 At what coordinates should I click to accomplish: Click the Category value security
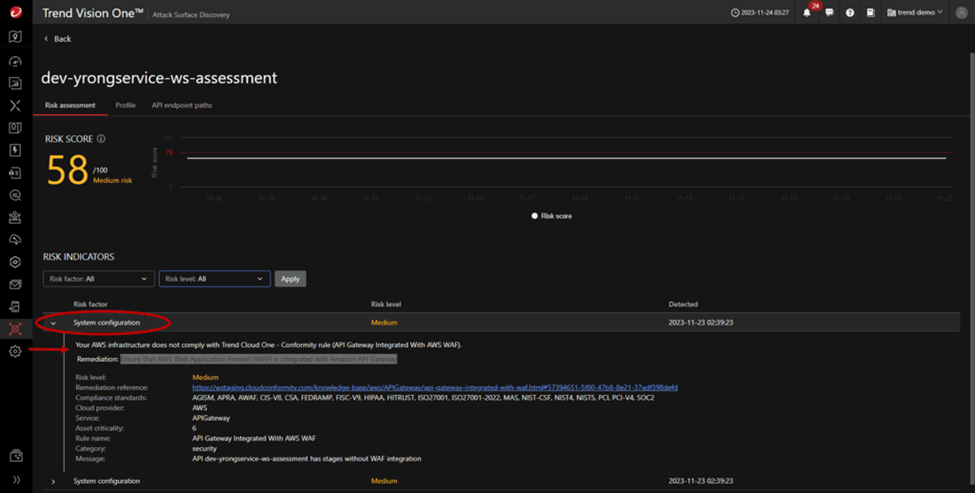(x=205, y=448)
